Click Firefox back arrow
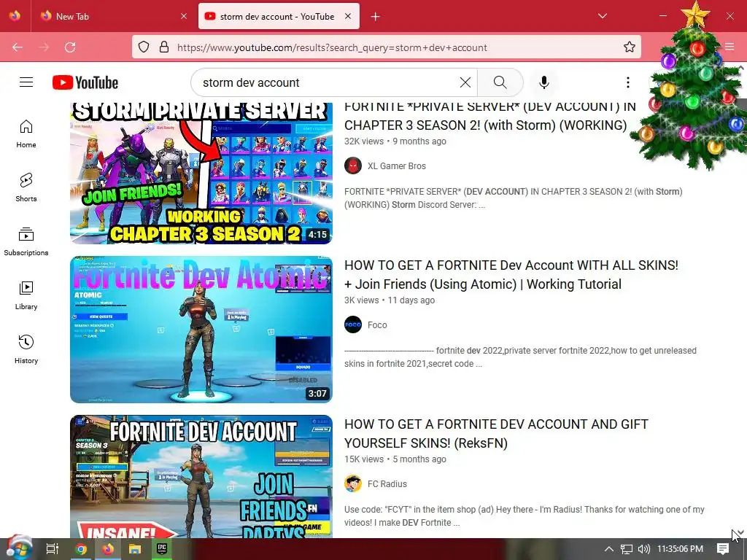The height and width of the screenshot is (560, 747). click(18, 47)
